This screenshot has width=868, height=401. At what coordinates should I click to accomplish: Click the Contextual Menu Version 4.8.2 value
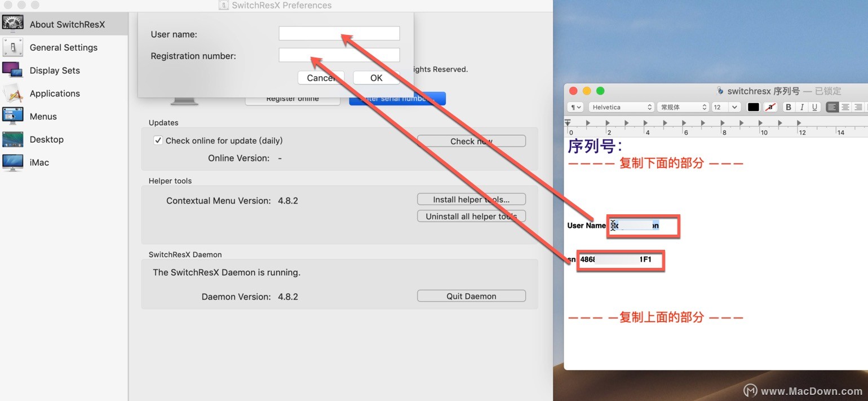(288, 201)
